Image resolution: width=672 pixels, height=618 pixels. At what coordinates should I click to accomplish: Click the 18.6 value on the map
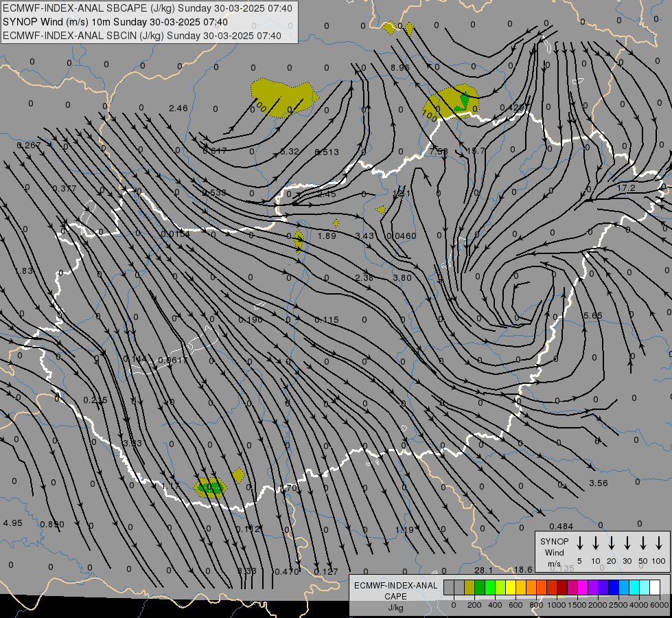[523, 569]
